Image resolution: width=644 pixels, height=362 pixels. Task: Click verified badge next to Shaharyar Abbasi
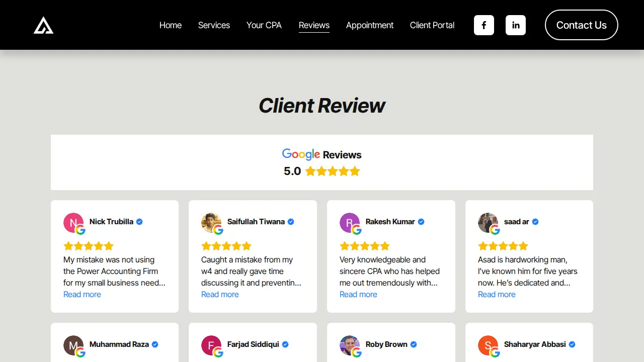point(572,344)
